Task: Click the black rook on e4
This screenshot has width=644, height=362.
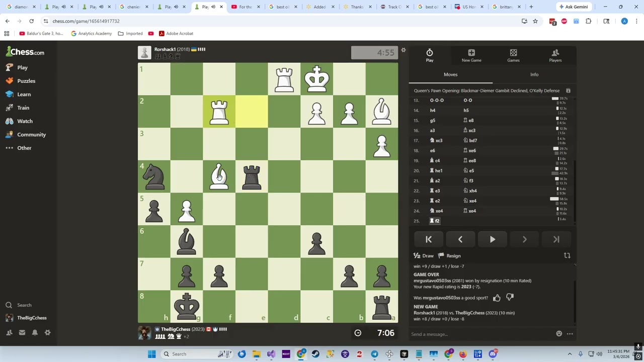Action: [x=252, y=176]
